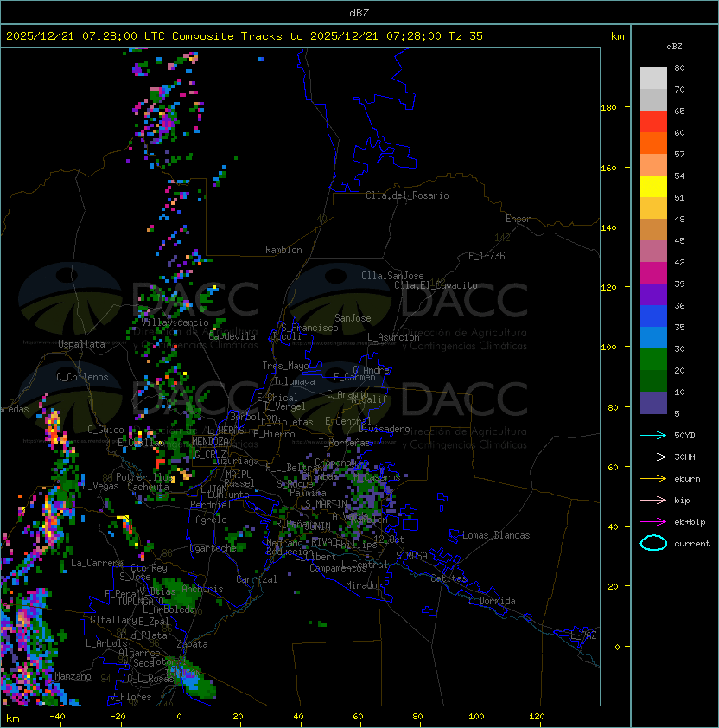Click the pink bip arrow in the legend
The height and width of the screenshot is (728, 719).
pos(653,500)
